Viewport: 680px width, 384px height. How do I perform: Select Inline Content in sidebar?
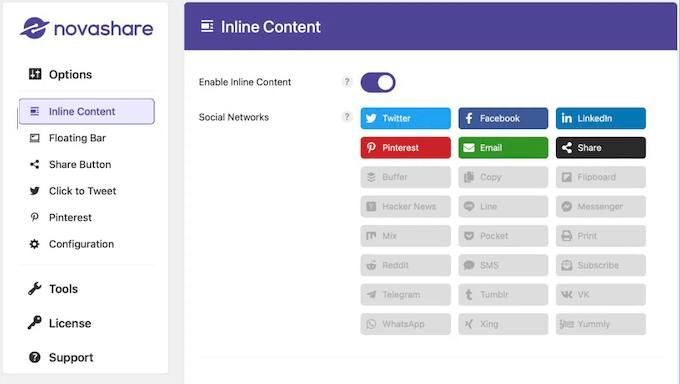pyautogui.click(x=87, y=112)
